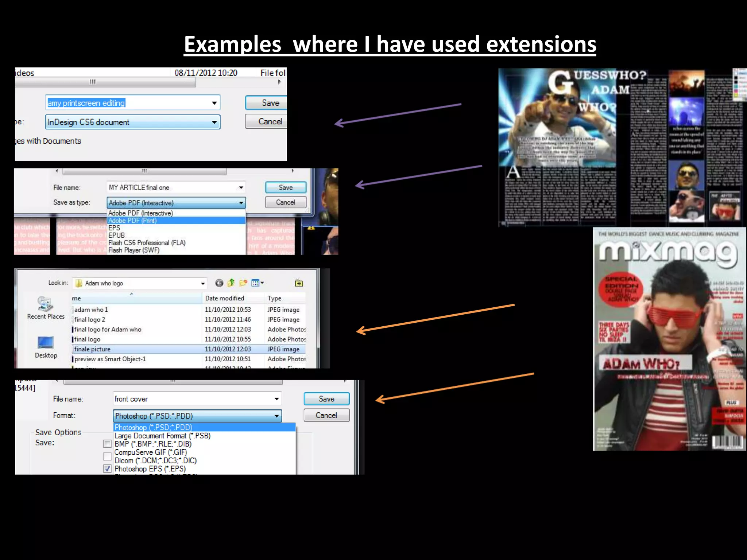
Task: Pick Flash Player (SWF) option
Action: (176, 250)
